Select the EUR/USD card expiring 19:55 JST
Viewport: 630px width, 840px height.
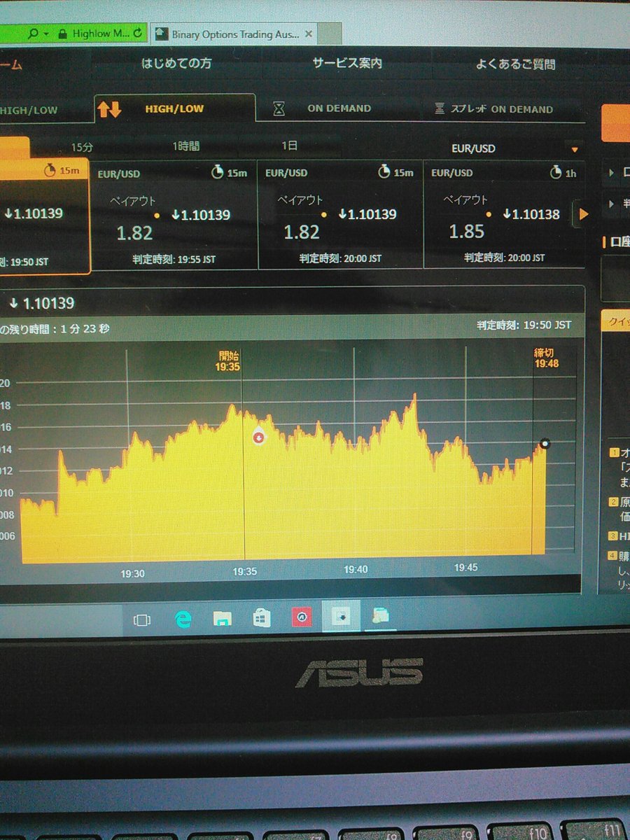coord(174,214)
